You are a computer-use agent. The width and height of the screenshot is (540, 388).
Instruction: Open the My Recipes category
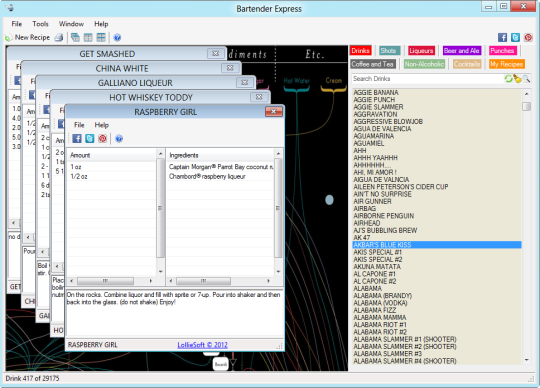point(507,64)
